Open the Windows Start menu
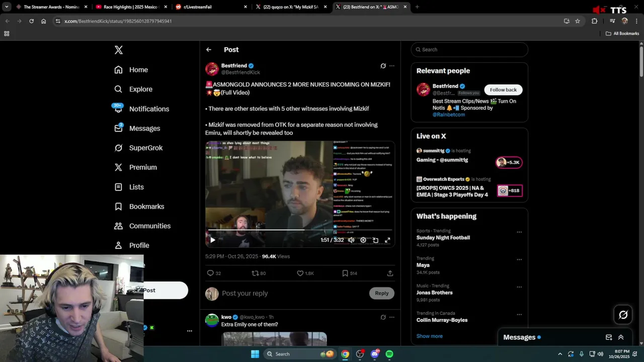644x362 pixels. point(255,354)
